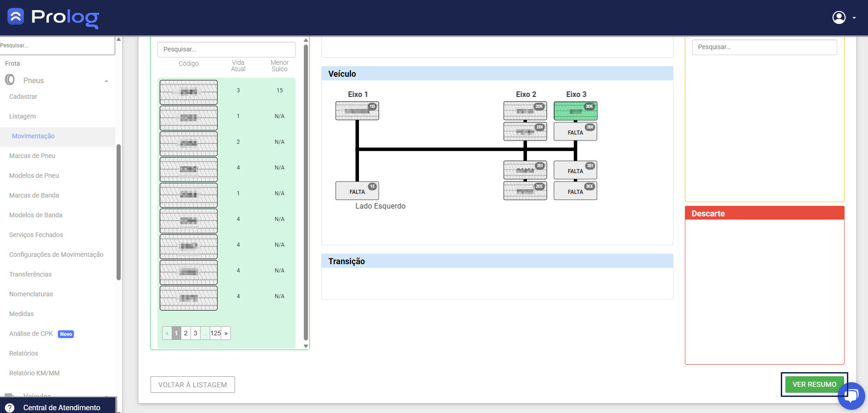The height and width of the screenshot is (413, 868).
Task: Select empty position 3DI marked FALTA
Action: coord(576,131)
